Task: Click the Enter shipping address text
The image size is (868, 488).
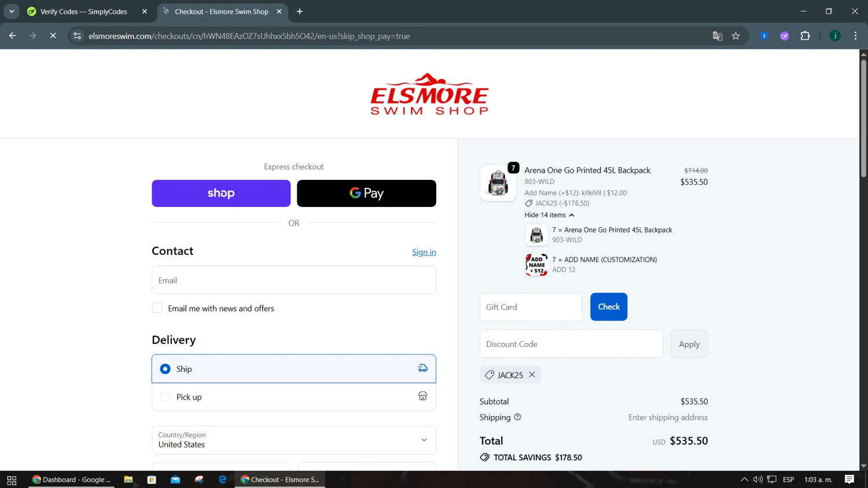Action: tap(668, 417)
